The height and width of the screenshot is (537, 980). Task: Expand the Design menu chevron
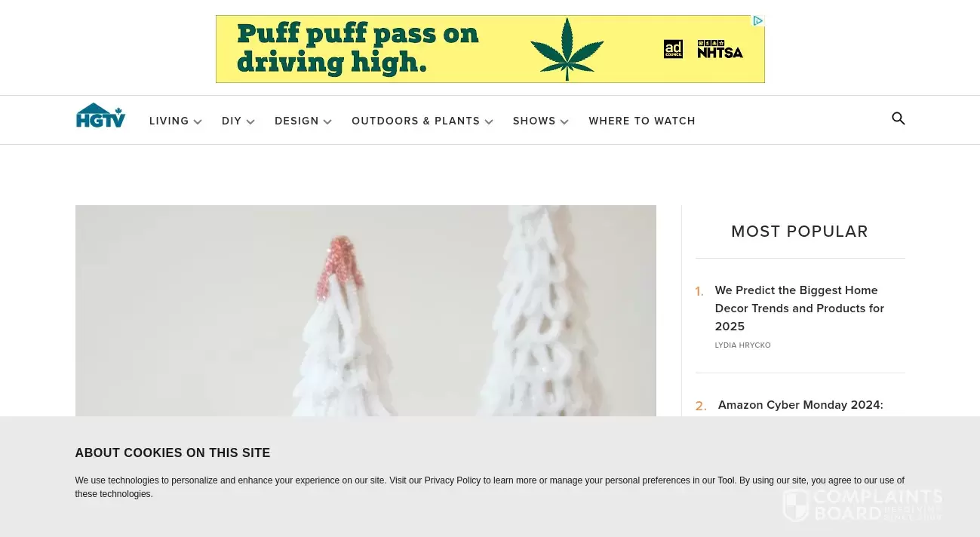pyautogui.click(x=327, y=121)
